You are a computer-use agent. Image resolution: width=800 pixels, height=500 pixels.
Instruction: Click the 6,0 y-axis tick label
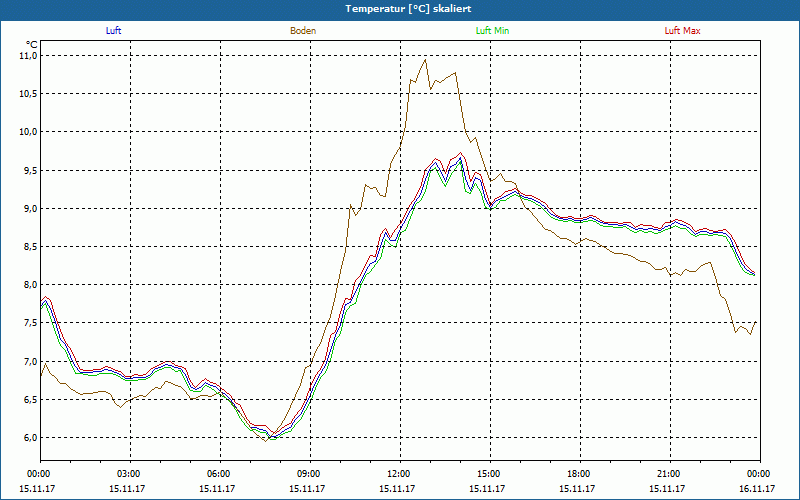coord(29,438)
